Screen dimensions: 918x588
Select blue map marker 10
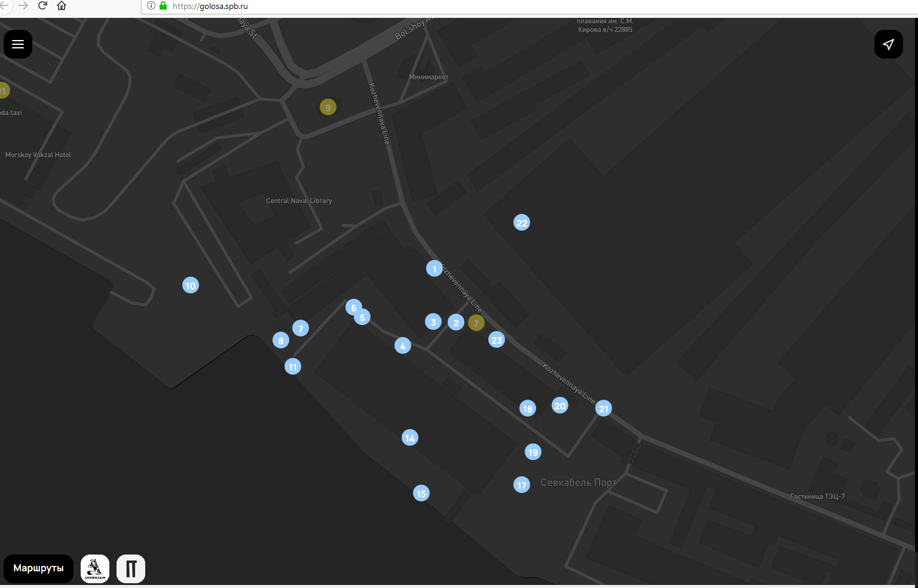pyautogui.click(x=191, y=286)
